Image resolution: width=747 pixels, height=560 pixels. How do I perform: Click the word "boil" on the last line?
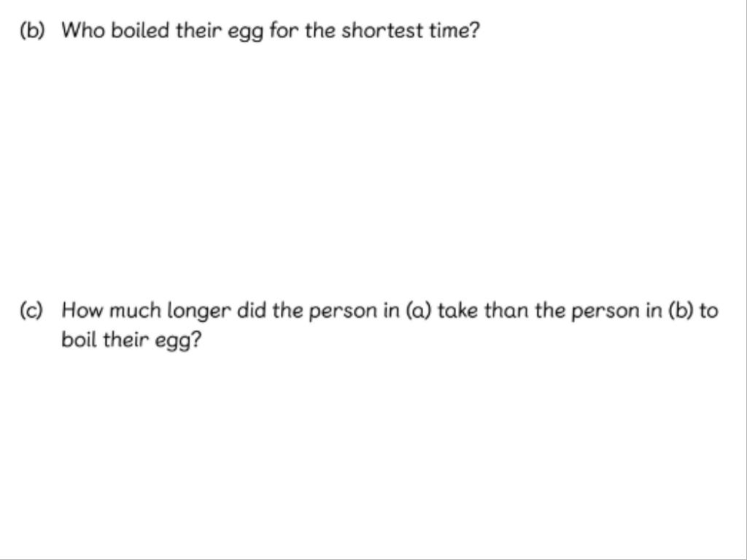[x=79, y=341]
